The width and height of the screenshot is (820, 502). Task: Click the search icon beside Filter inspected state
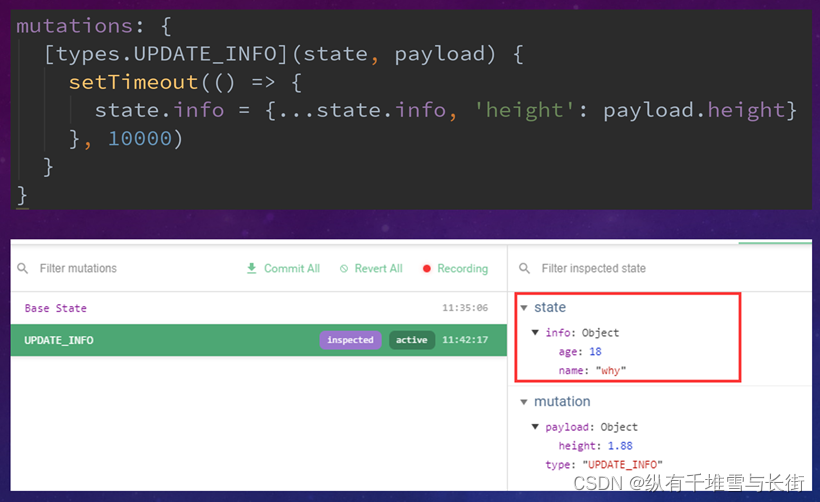pos(525,268)
